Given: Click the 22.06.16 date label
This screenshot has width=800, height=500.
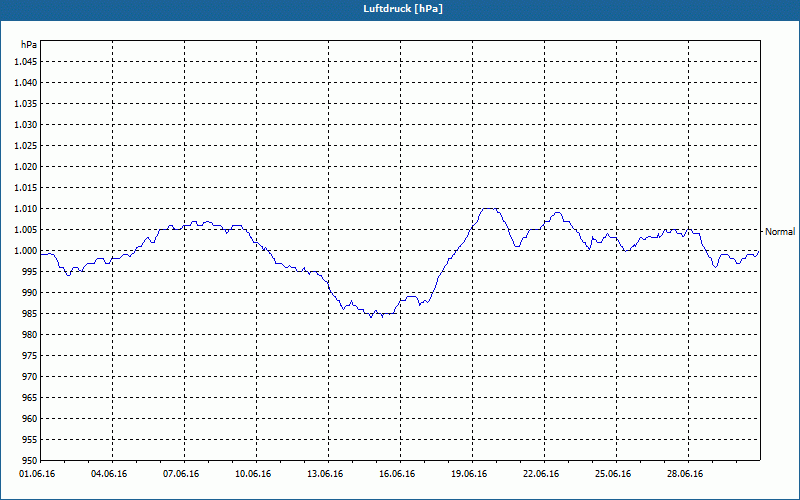Looking at the screenshot, I should (541, 474).
